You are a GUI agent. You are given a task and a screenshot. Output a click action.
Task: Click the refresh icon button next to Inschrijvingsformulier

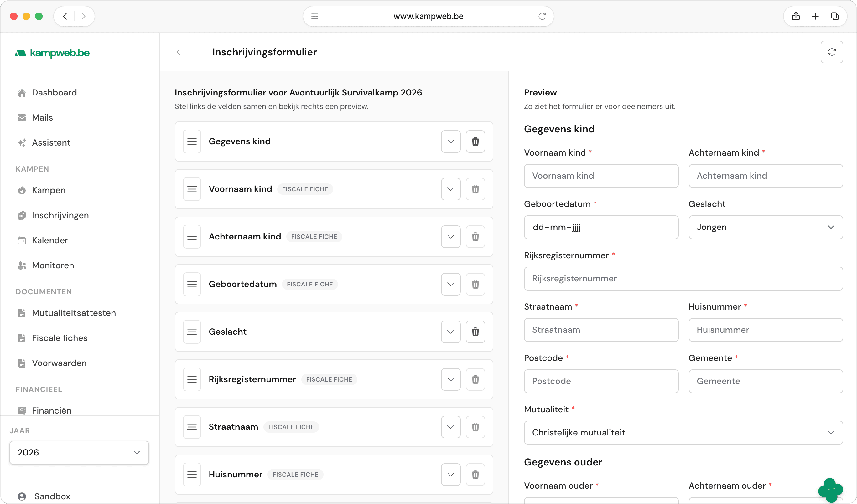point(832,52)
